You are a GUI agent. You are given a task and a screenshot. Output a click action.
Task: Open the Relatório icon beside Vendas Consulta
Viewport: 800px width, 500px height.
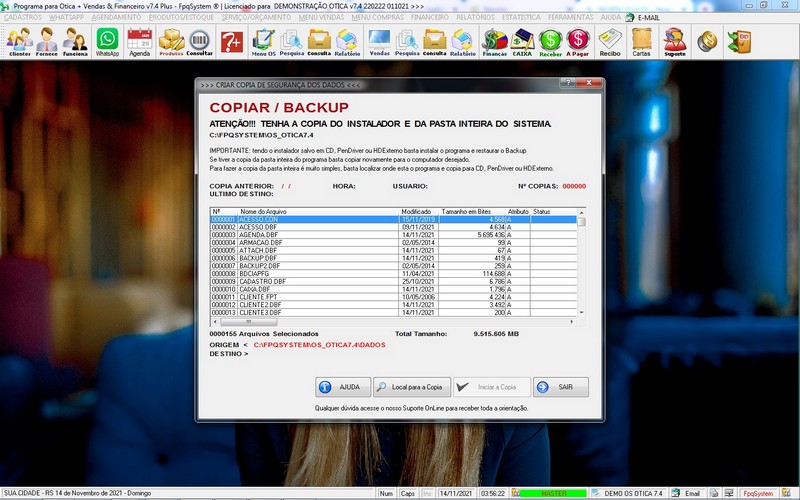pos(463,42)
